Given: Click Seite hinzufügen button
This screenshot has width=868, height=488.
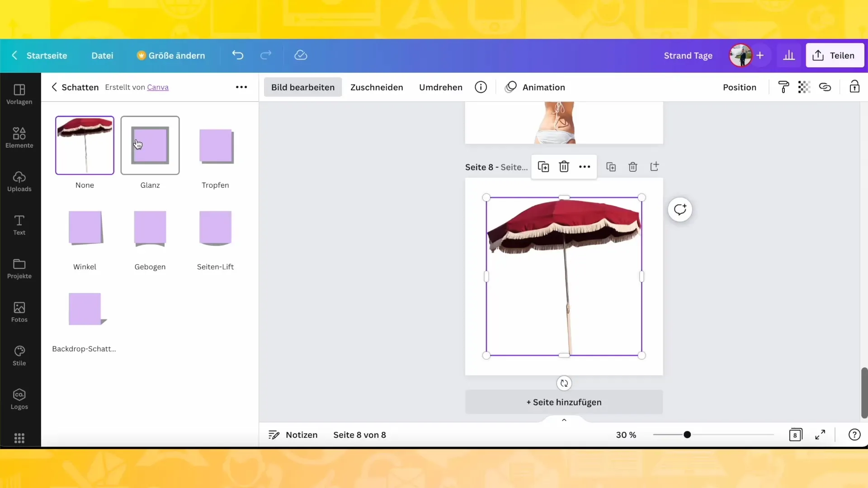Looking at the screenshot, I should pos(563,402).
